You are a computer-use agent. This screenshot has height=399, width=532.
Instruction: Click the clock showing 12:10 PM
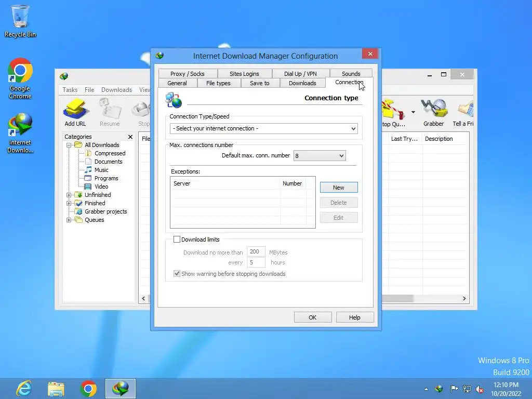click(506, 385)
